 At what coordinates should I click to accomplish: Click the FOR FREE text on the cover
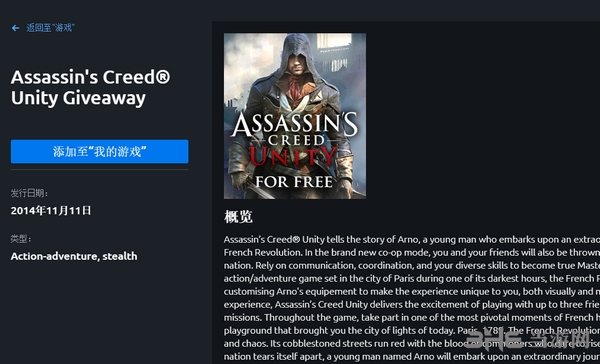(x=294, y=182)
